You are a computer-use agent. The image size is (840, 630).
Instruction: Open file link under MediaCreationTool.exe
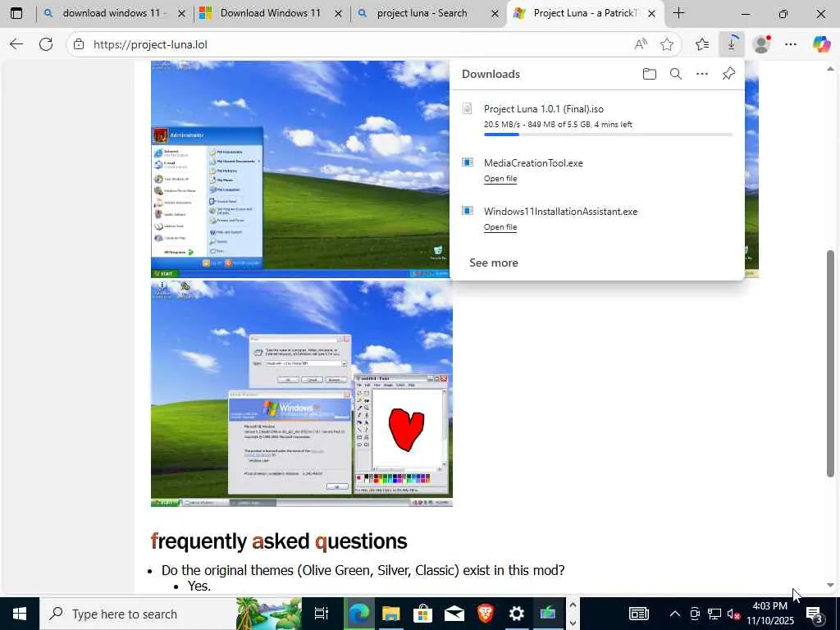[500, 178]
